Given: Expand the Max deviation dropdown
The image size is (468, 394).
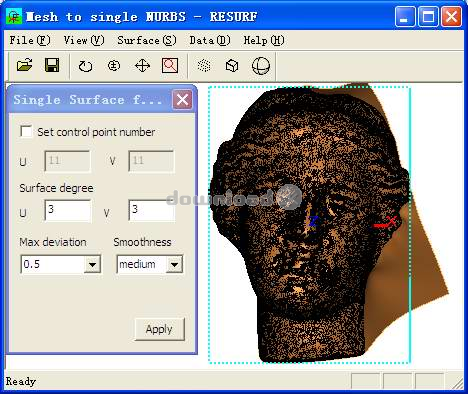Looking at the screenshot, I should (92, 265).
